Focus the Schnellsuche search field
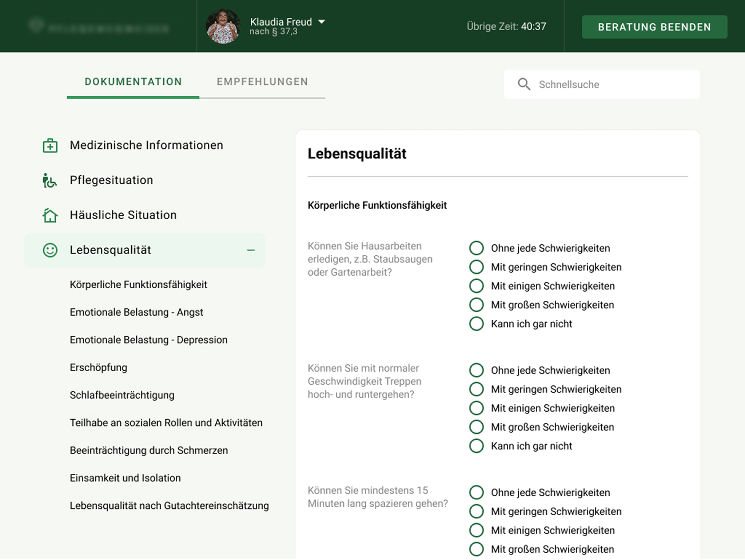The height and width of the screenshot is (560, 745). coord(602,84)
